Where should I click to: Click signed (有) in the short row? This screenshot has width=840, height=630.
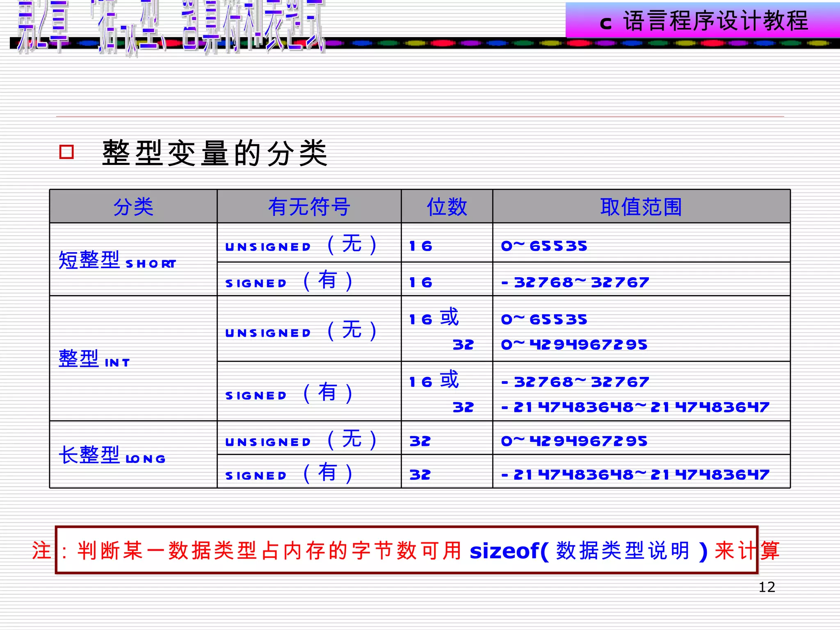coord(309,279)
